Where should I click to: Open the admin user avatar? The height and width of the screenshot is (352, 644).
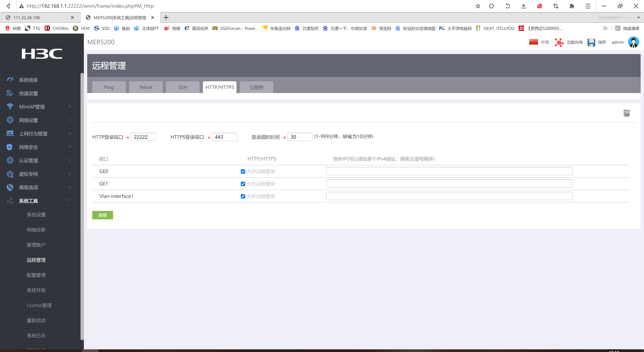pyautogui.click(x=633, y=42)
